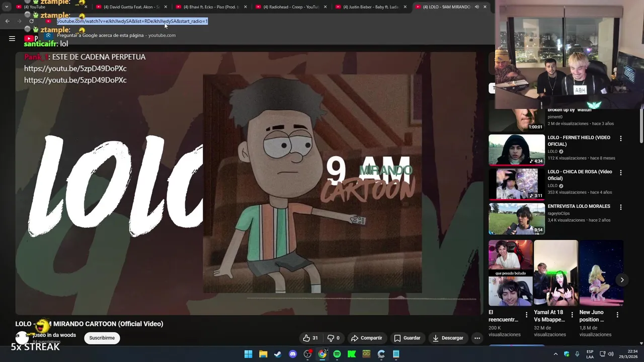The height and width of the screenshot is (362, 644).
Task: Click the Windows Security tray icon
Action: click(567, 354)
